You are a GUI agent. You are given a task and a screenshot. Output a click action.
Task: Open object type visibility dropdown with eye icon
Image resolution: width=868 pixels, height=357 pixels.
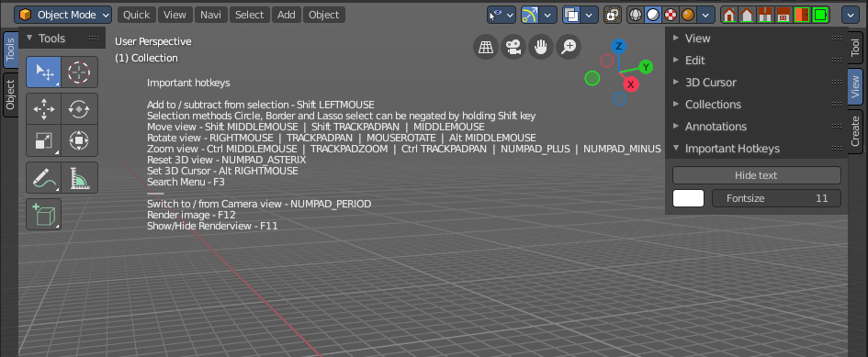pos(501,15)
